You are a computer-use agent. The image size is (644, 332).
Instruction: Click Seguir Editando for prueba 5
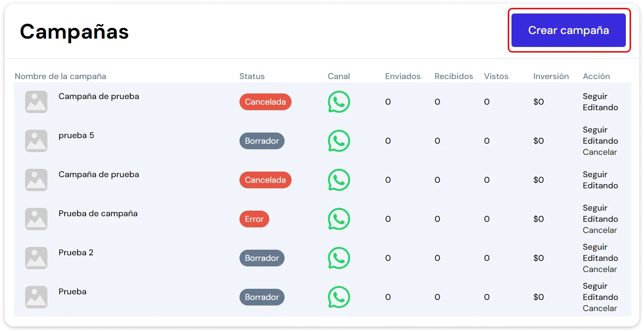pos(600,135)
